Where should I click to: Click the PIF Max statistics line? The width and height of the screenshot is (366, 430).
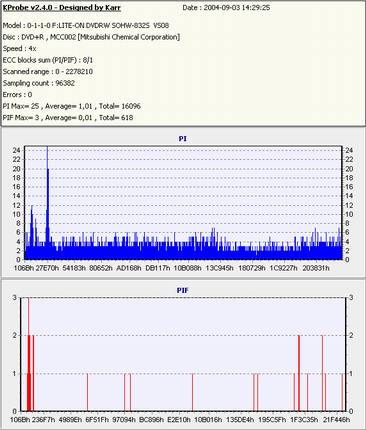click(x=68, y=118)
